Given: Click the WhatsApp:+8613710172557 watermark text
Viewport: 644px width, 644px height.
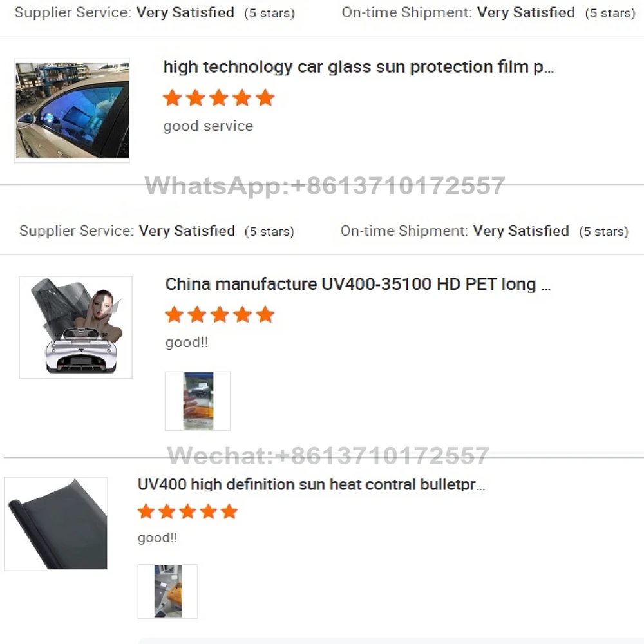Looking at the screenshot, I should pyautogui.click(x=325, y=185).
